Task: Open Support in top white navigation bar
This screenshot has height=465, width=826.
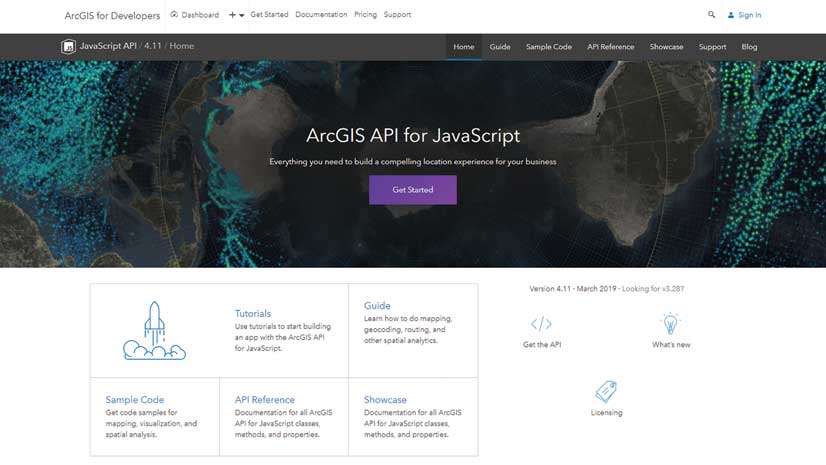Action: [397, 15]
